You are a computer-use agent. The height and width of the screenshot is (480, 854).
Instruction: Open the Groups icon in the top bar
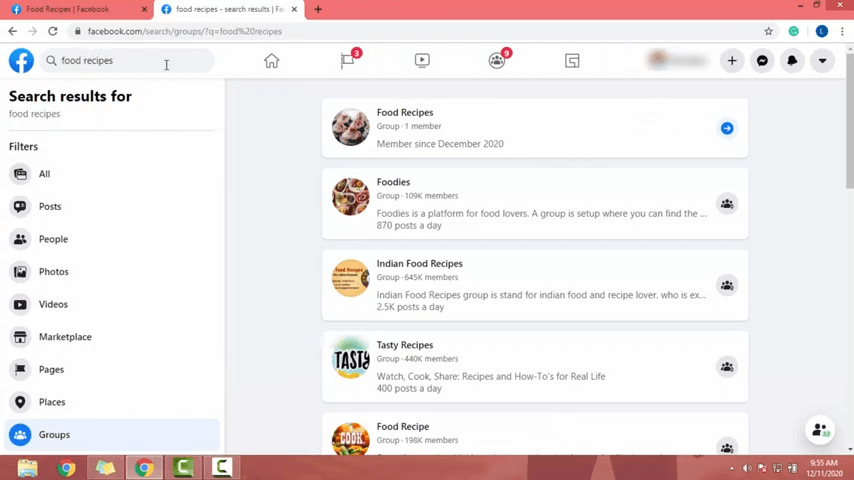click(497, 60)
